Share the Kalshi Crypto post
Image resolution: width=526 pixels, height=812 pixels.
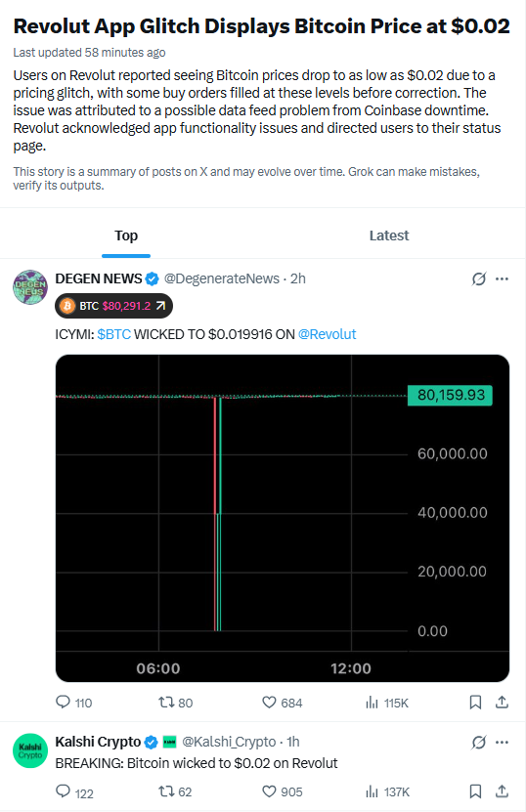click(502, 791)
